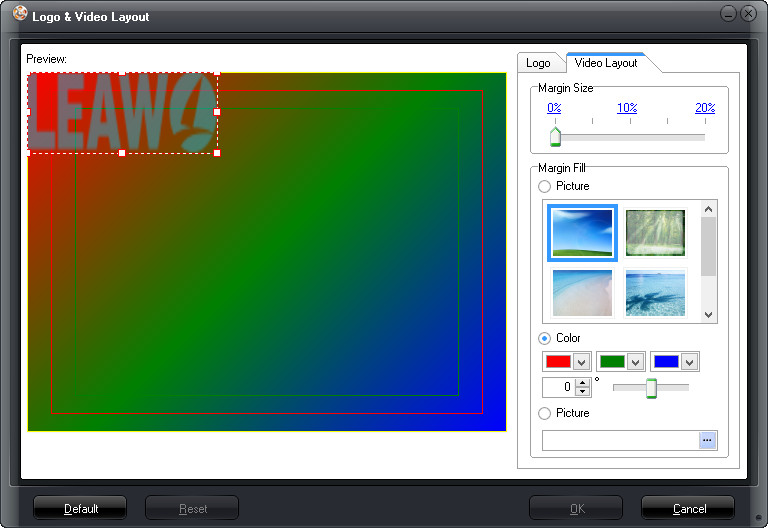768x528 pixels.
Task: Open the blue color dropdown
Action: pos(689,362)
